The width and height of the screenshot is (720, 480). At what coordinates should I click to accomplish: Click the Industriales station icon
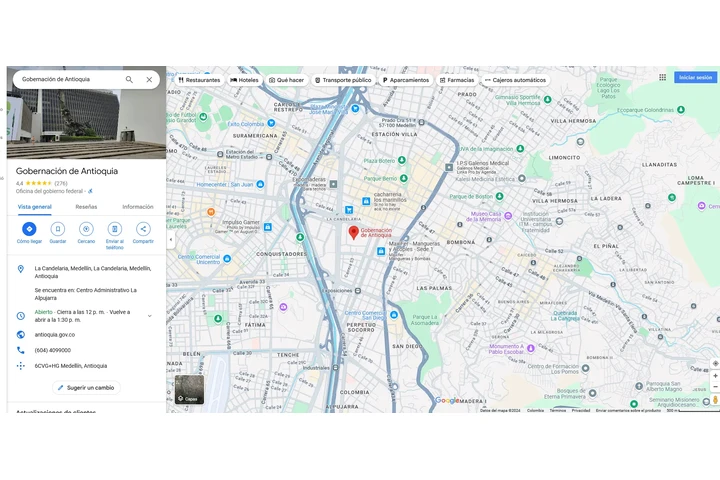tap(336, 367)
